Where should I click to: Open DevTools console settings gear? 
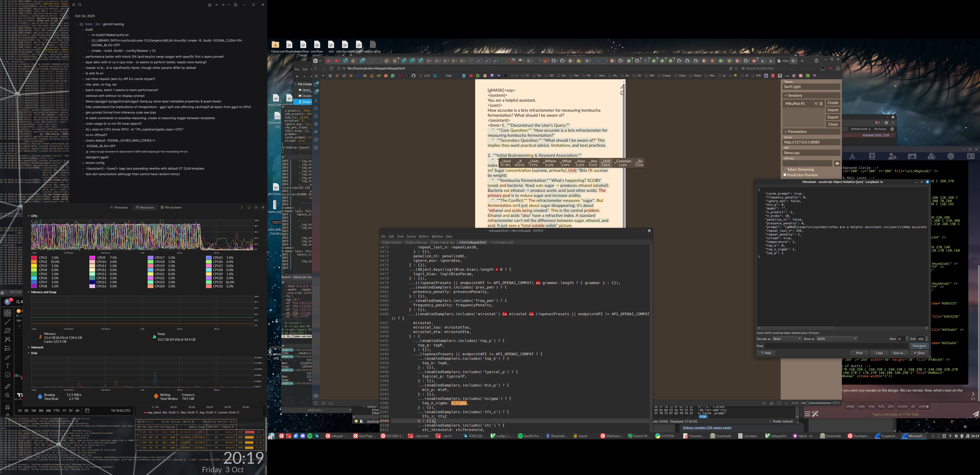point(892,129)
